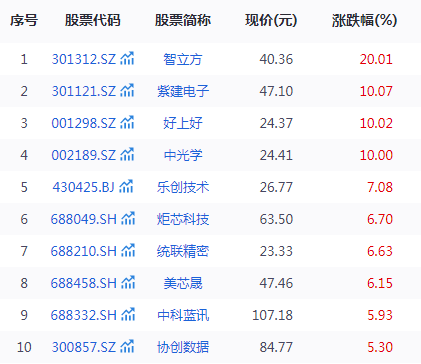
Task: Open chart icon beside 001298.SZ
Action: point(127,123)
